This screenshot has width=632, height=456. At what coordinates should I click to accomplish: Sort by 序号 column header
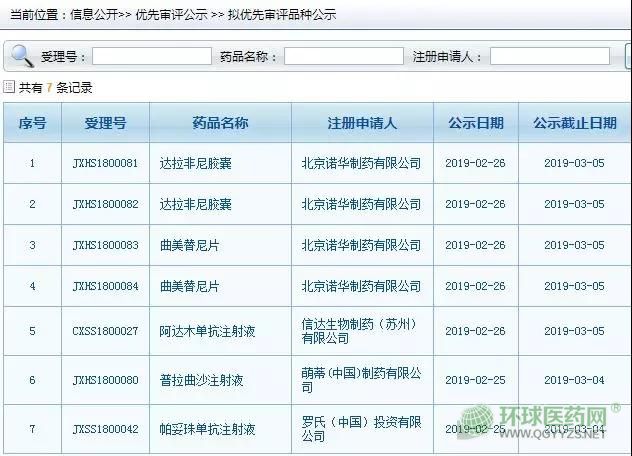tap(32, 123)
